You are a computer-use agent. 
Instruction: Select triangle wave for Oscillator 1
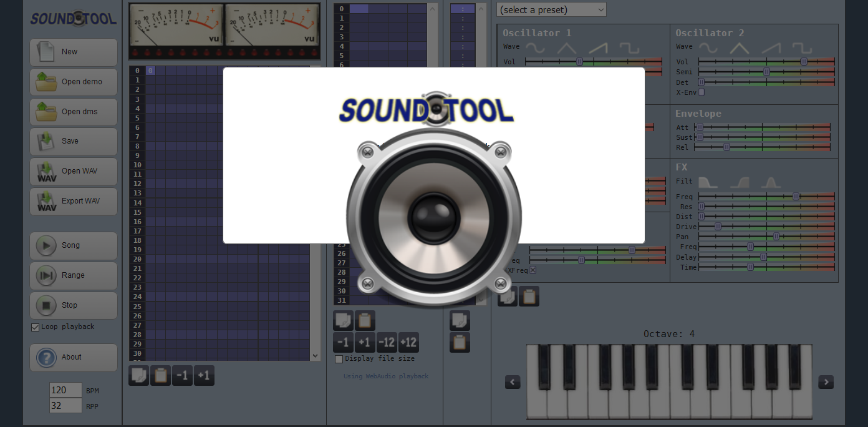(x=566, y=47)
